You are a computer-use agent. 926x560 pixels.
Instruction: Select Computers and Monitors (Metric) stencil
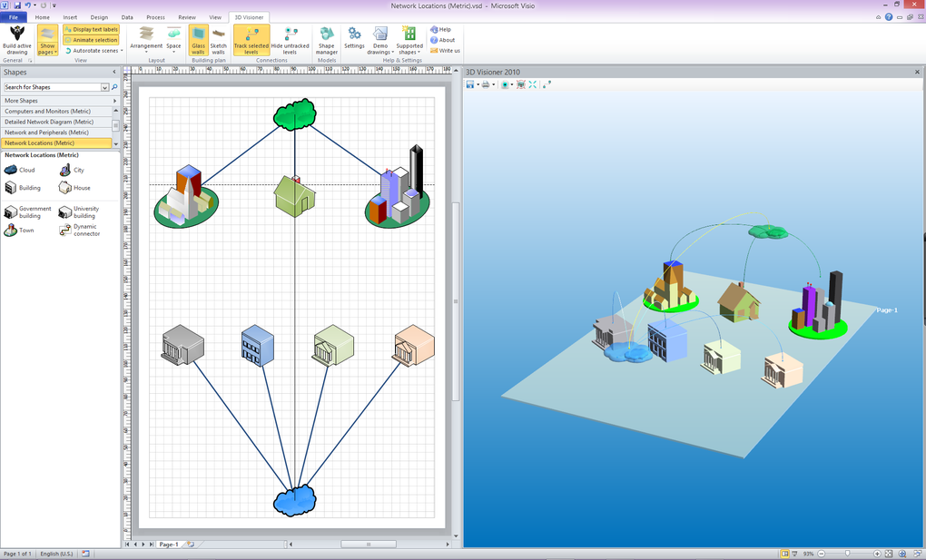[x=56, y=111]
